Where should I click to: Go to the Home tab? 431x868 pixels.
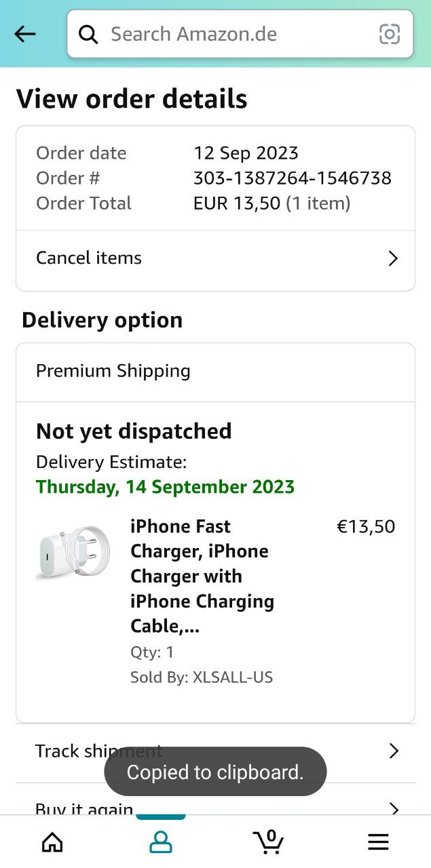click(52, 842)
